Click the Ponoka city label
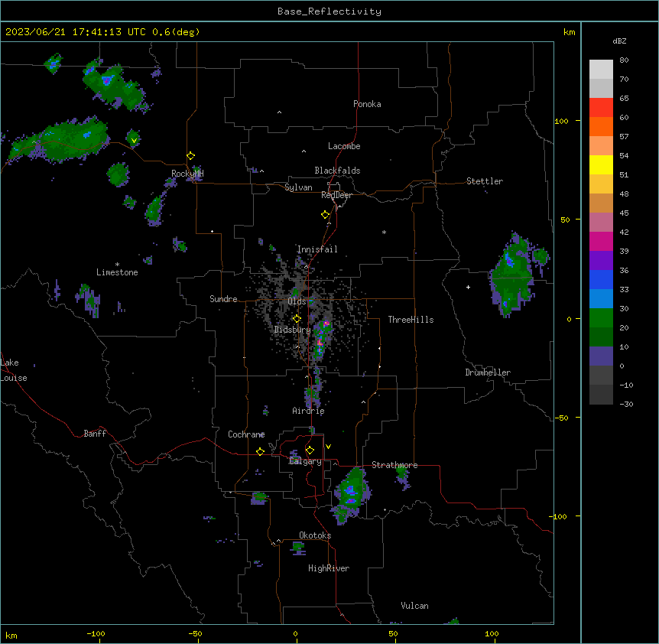The height and width of the screenshot is (644, 659). [367, 104]
